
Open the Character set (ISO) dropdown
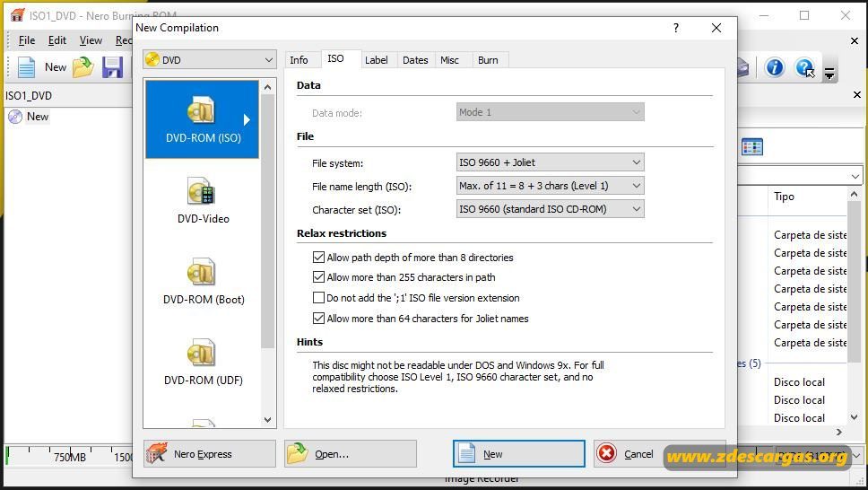click(550, 209)
